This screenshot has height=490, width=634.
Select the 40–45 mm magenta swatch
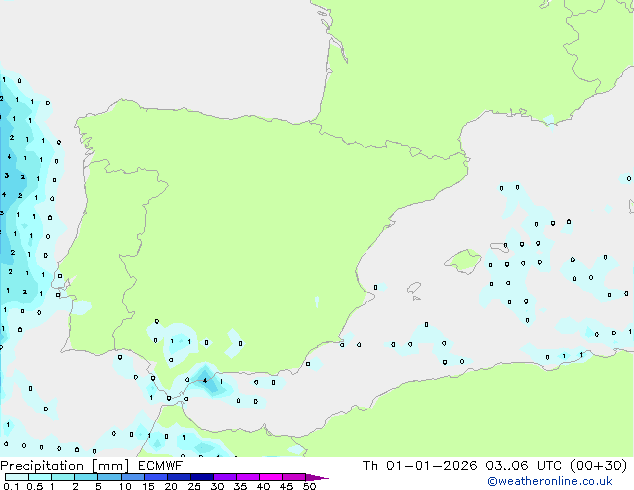271,477
